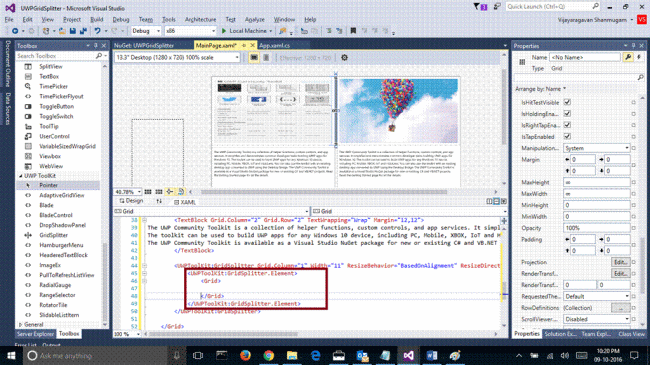Switch designer to landscape orientation icon
650x365 pixels.
pos(254,58)
